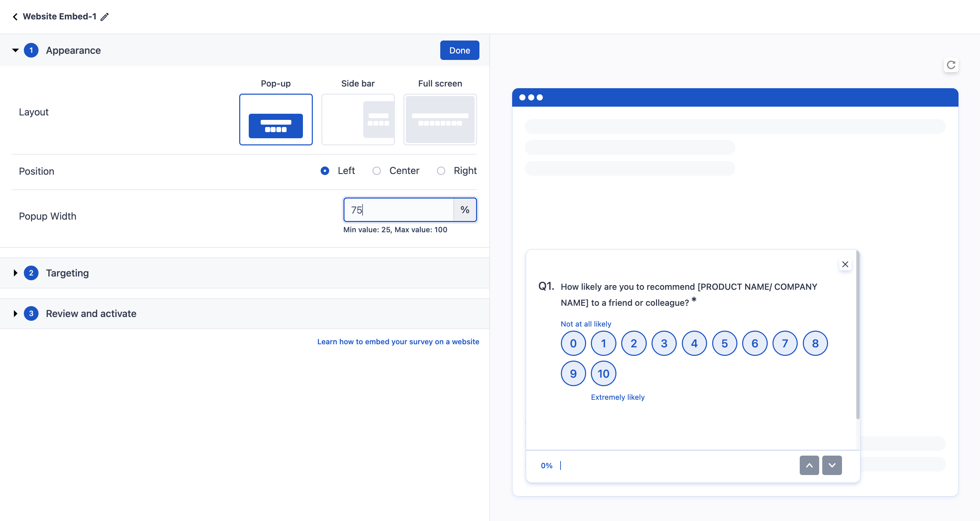The height and width of the screenshot is (521, 980).
Task: Click the Popup Width input field
Action: (398, 209)
